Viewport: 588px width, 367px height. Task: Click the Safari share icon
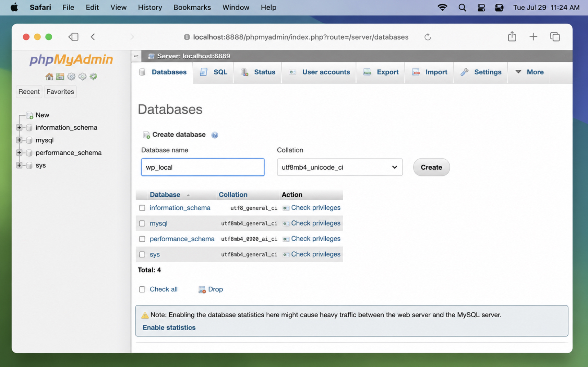512,36
